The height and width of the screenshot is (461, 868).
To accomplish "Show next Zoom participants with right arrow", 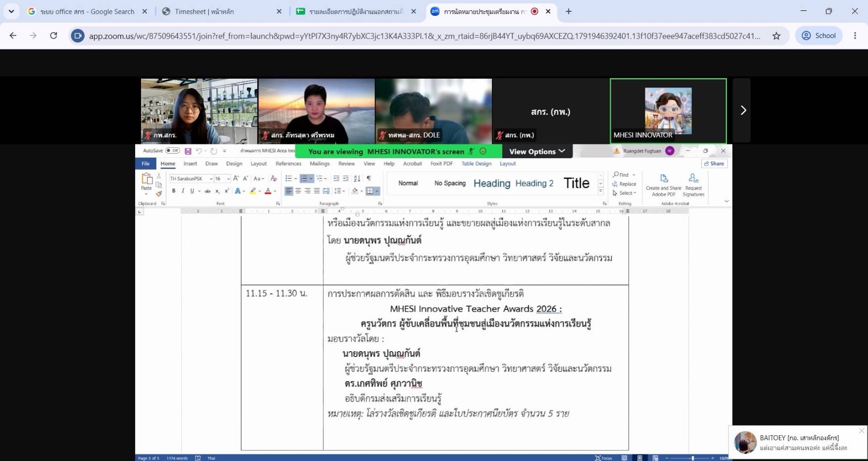I will coord(742,110).
